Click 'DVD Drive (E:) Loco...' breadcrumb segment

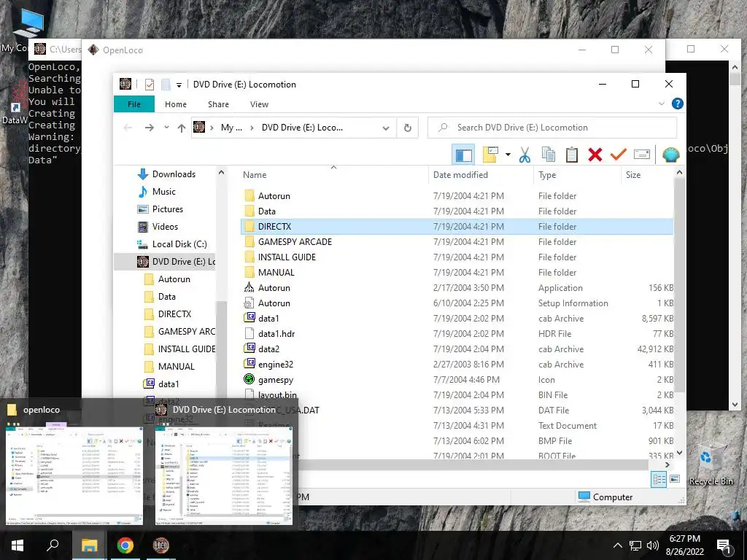[302, 128]
